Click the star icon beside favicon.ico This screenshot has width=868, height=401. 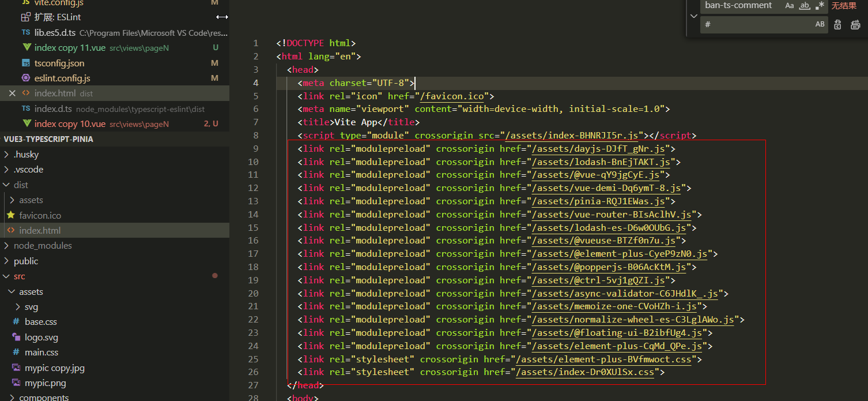(10, 215)
